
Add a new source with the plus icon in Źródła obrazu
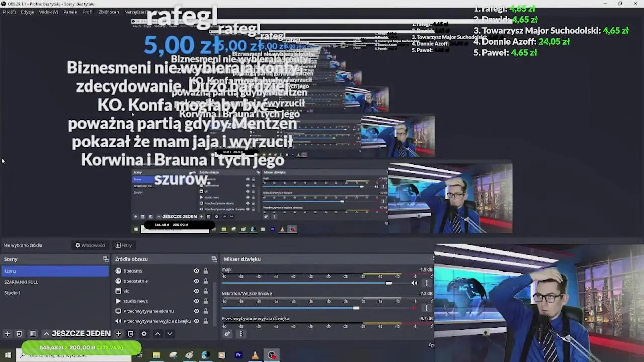[119, 334]
